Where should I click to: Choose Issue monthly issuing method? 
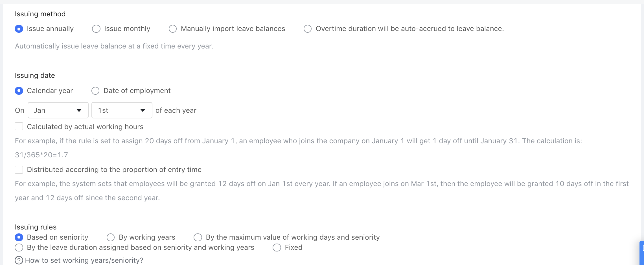(x=96, y=29)
